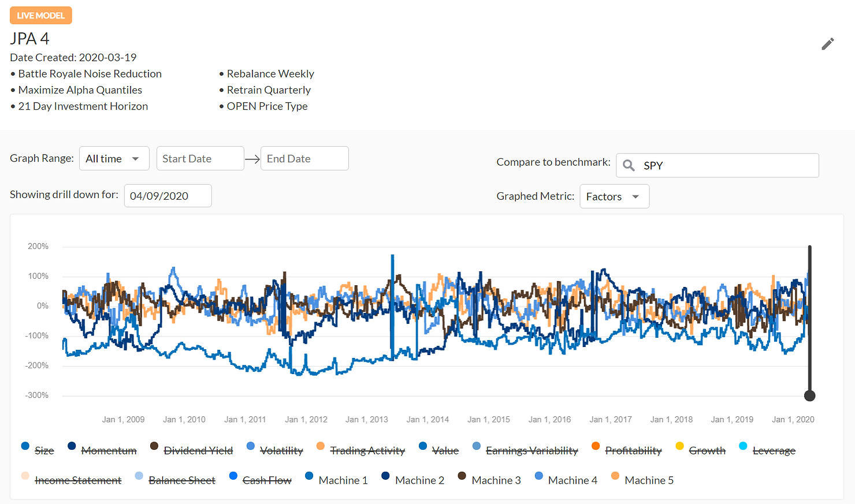Click the Date Created: 2020-03-19 text
This screenshot has width=855, height=504.
[73, 58]
